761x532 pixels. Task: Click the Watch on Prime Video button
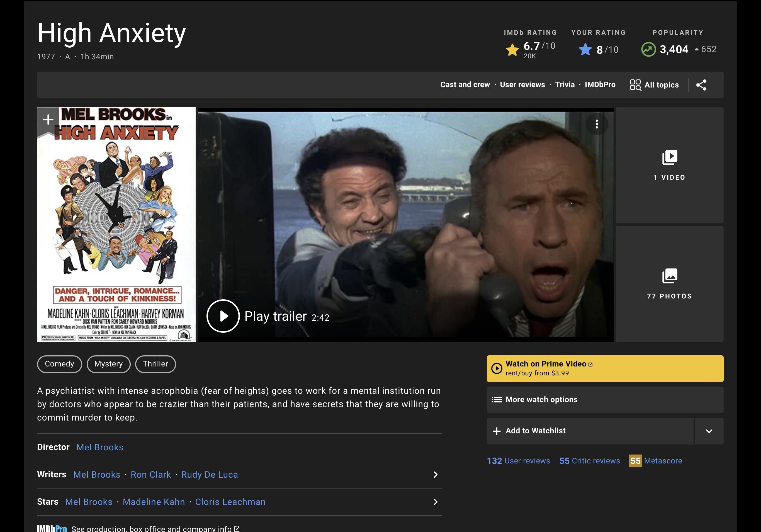pos(605,368)
